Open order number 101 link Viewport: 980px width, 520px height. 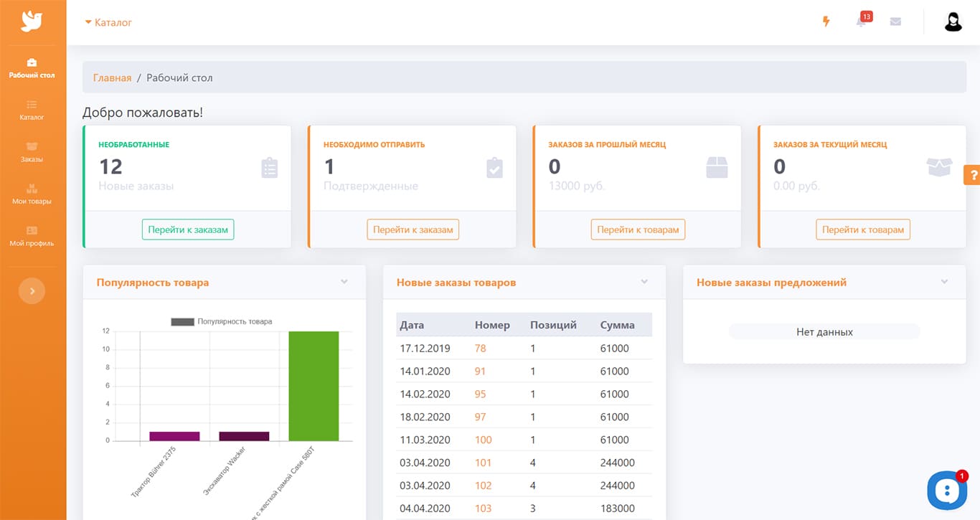pyautogui.click(x=483, y=463)
